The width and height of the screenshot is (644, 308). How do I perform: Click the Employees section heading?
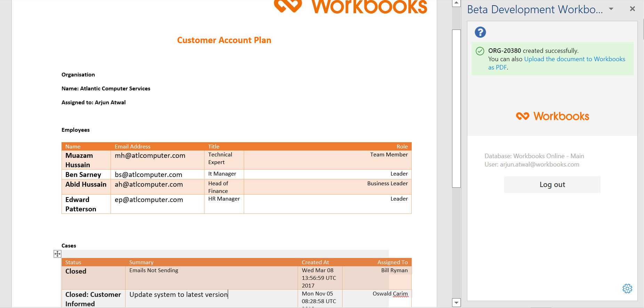pyautogui.click(x=75, y=130)
